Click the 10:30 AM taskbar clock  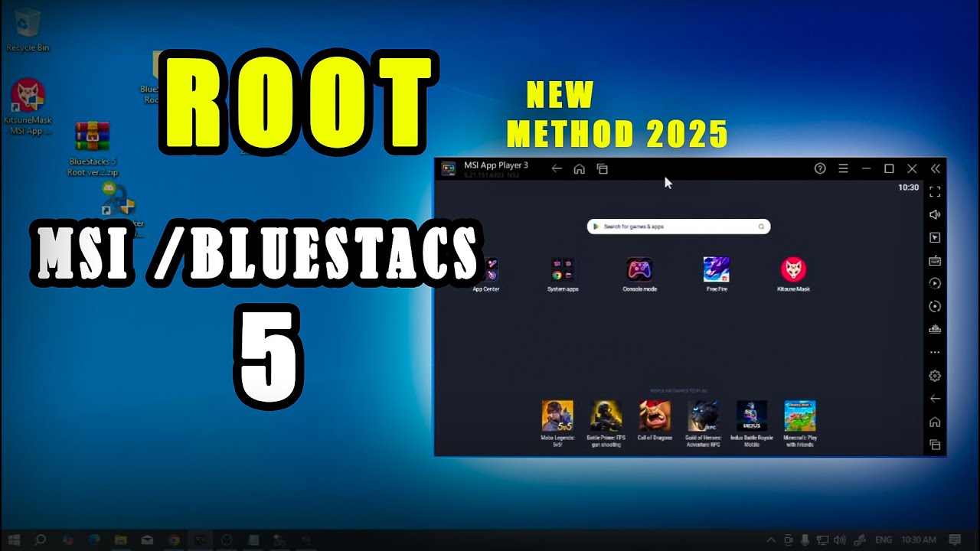click(919, 540)
